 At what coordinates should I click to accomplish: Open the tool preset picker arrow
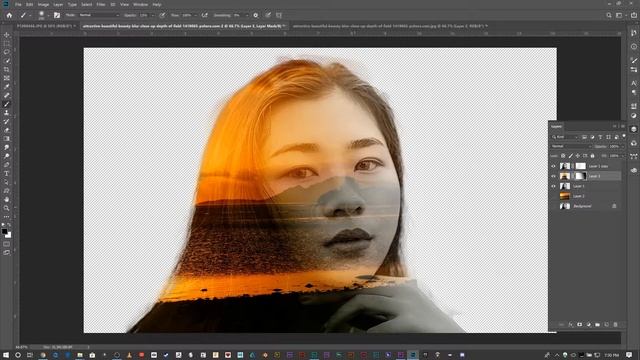point(30,15)
